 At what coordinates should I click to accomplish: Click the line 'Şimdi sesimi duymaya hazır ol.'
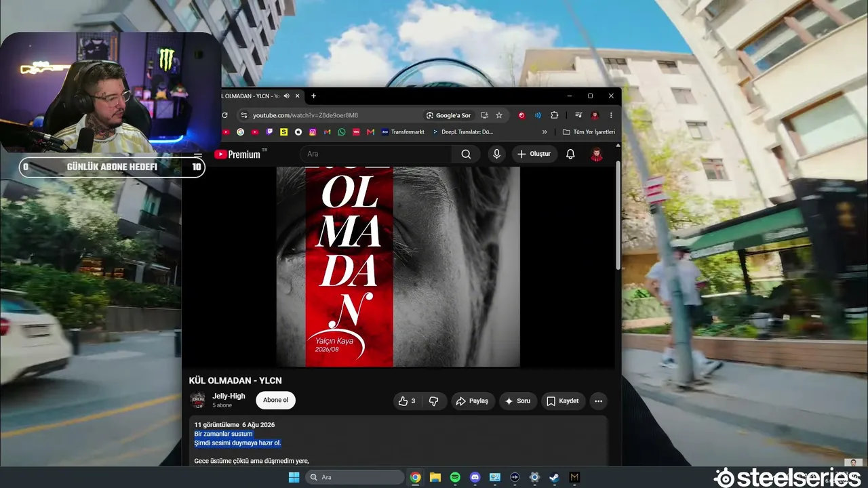point(237,443)
